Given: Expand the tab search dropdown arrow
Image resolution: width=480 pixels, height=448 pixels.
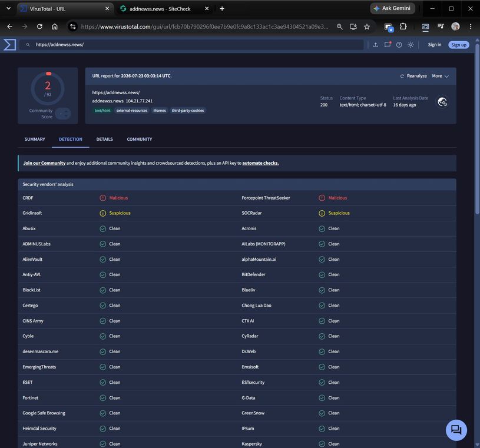Looking at the screenshot, I should [9, 9].
